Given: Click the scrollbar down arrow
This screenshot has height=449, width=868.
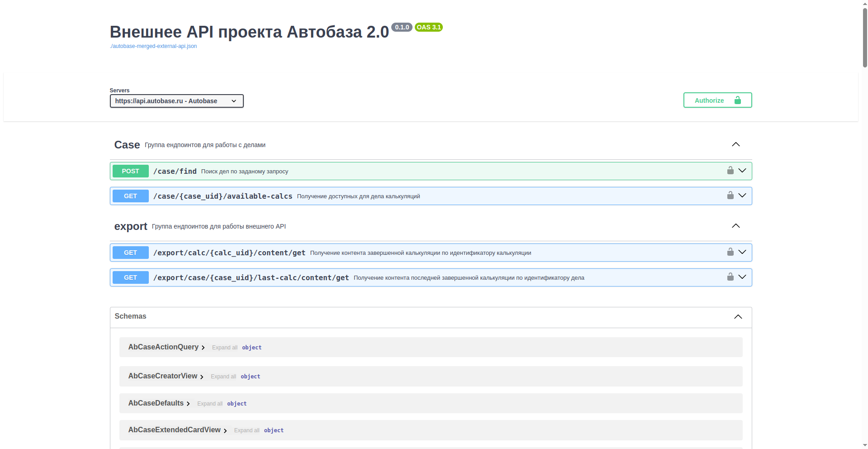Looking at the screenshot, I should click(865, 445).
